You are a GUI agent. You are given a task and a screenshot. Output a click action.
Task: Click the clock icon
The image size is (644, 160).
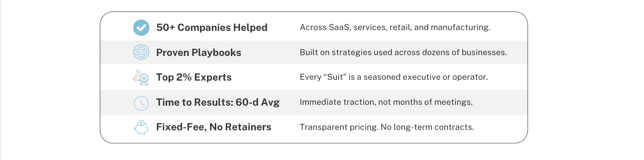tap(141, 103)
